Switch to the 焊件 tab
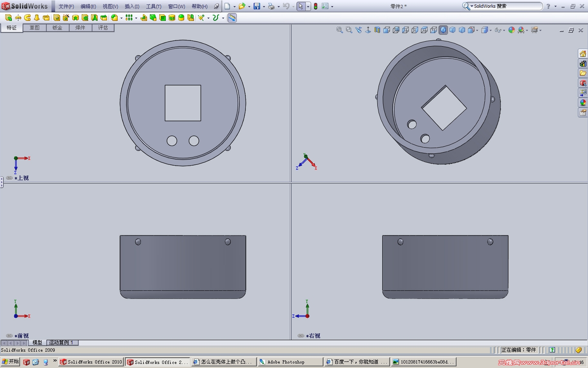This screenshot has height=368, width=588. 80,28
